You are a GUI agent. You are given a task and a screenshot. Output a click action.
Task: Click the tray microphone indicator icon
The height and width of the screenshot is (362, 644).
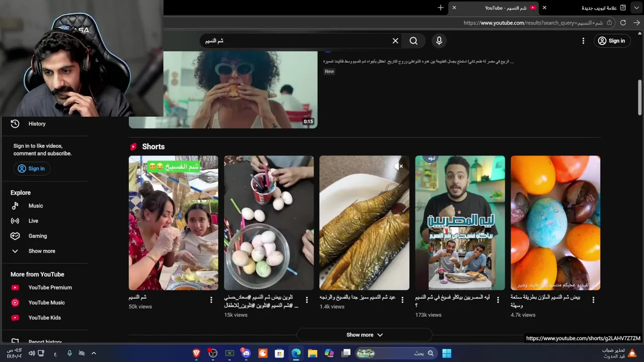tap(69, 353)
